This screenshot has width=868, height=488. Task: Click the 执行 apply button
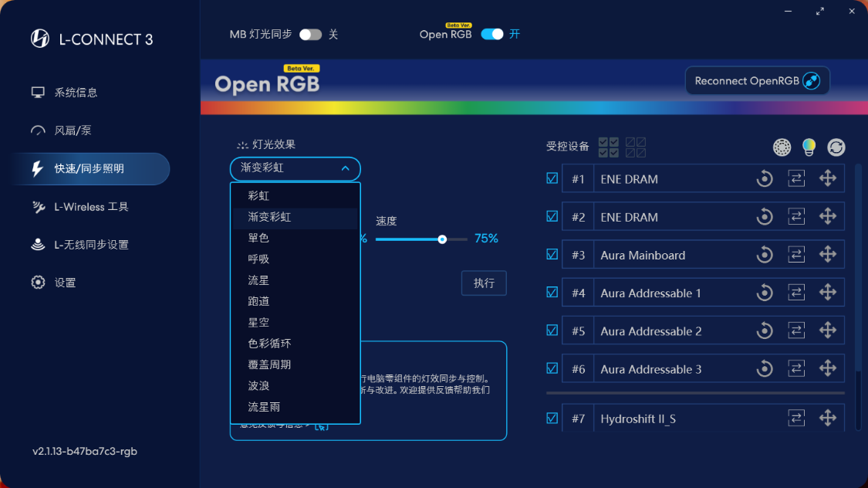click(484, 283)
